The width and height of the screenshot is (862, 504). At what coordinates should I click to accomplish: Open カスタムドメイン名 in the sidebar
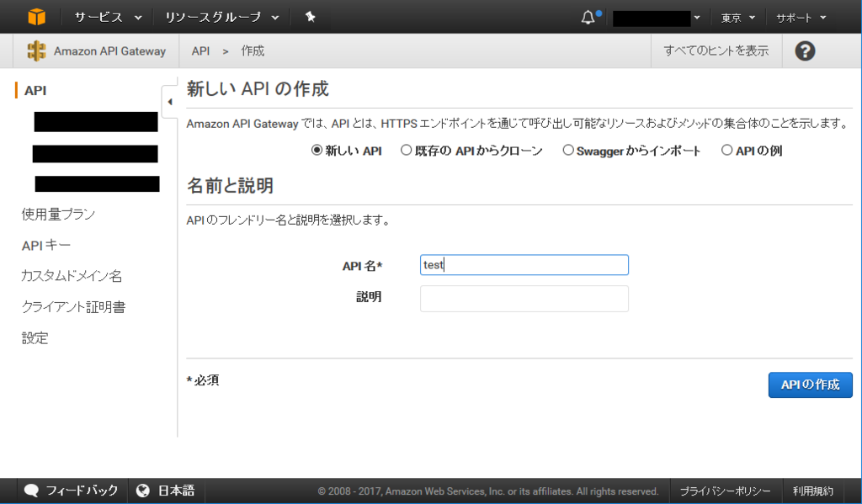pos(72,276)
